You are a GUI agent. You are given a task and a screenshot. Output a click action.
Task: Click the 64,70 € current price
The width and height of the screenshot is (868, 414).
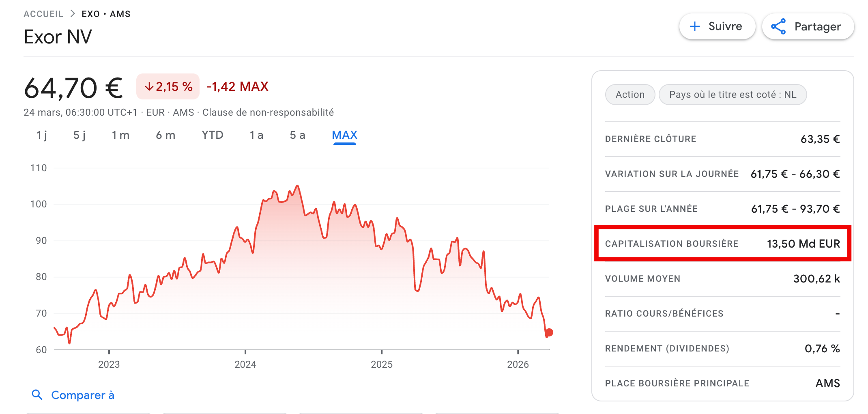tap(73, 88)
